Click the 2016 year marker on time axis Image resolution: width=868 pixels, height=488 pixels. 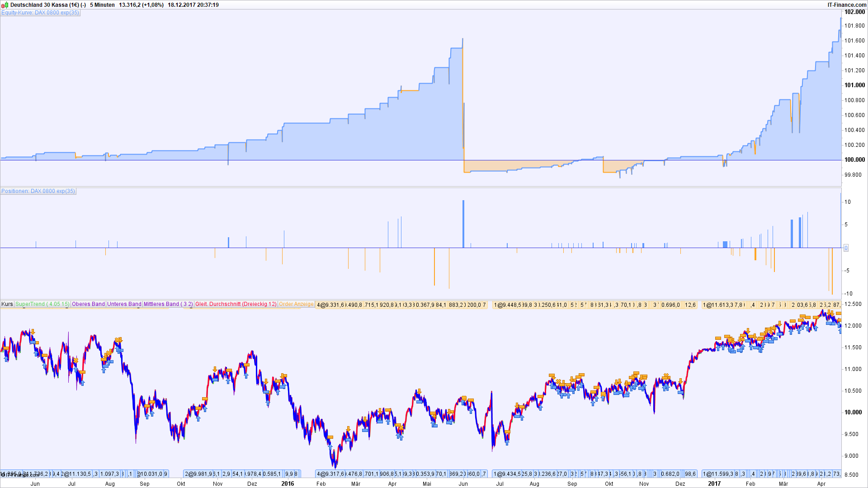[x=288, y=483]
